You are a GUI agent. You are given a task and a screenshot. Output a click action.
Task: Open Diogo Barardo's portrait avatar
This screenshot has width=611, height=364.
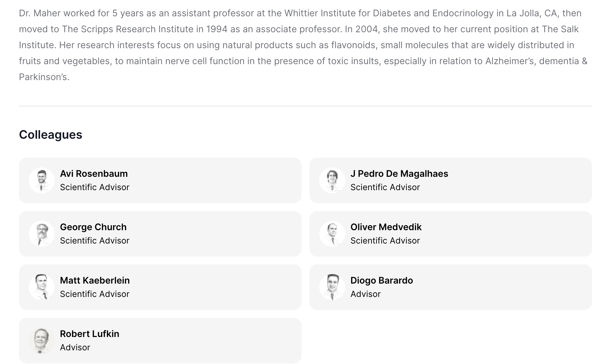pos(332,287)
